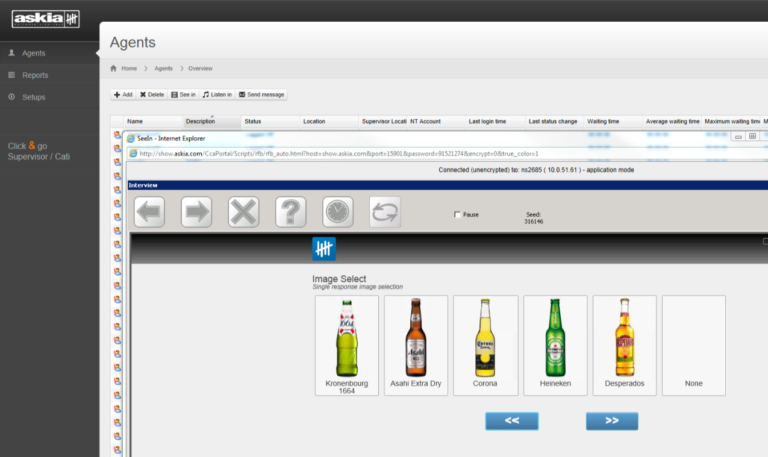Click the See in toolbar button
This screenshot has width=768, height=457.
183,95
